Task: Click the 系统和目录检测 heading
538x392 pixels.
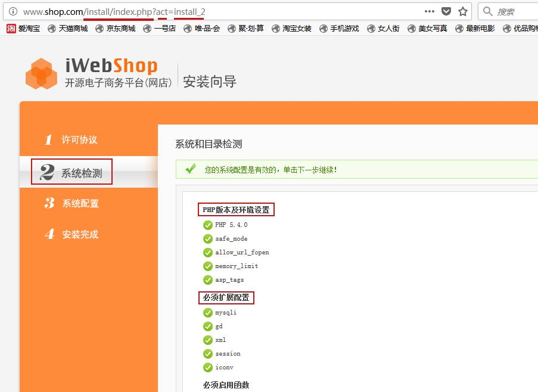Action: tap(209, 144)
